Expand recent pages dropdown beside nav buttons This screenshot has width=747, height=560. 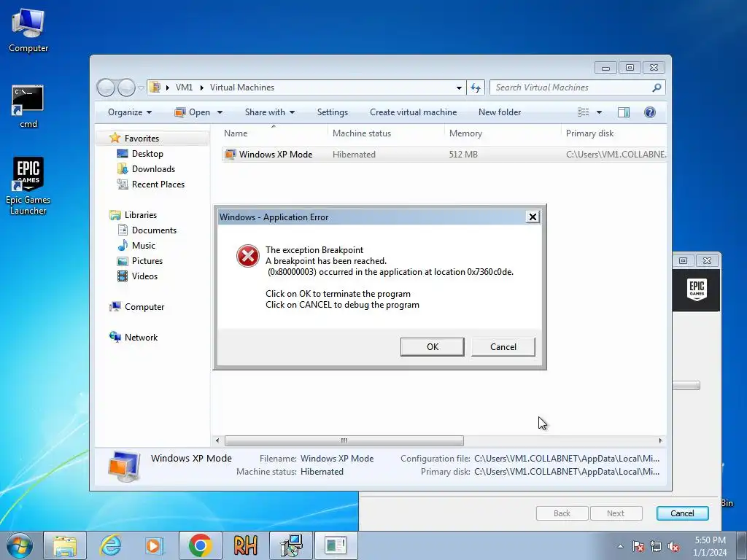[x=141, y=88]
